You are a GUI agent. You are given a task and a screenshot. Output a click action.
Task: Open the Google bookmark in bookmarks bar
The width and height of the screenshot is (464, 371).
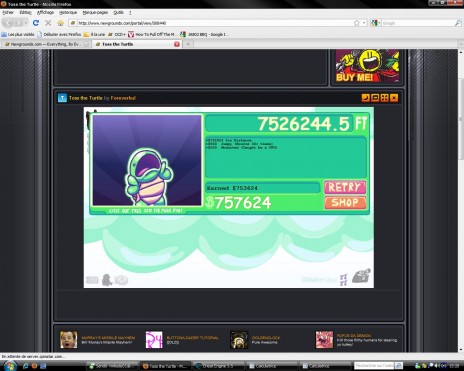tap(204, 34)
